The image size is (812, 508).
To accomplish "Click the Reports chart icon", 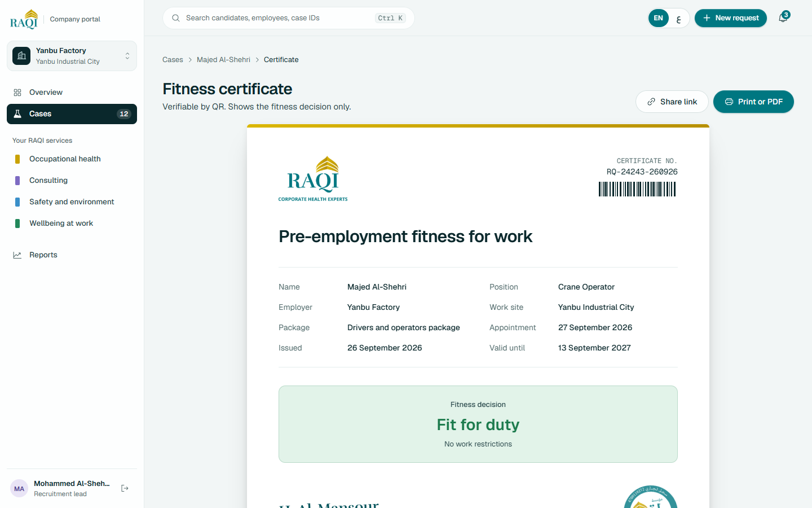I will point(17,255).
